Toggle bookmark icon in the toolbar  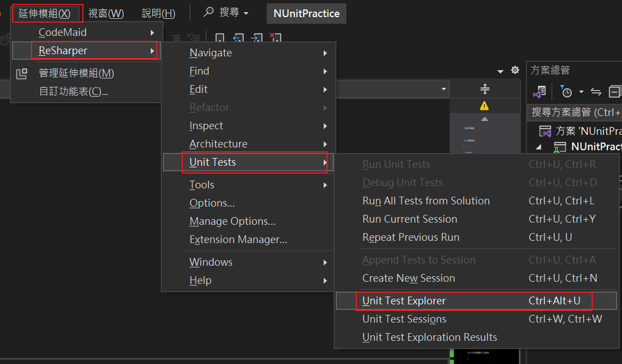[x=220, y=38]
